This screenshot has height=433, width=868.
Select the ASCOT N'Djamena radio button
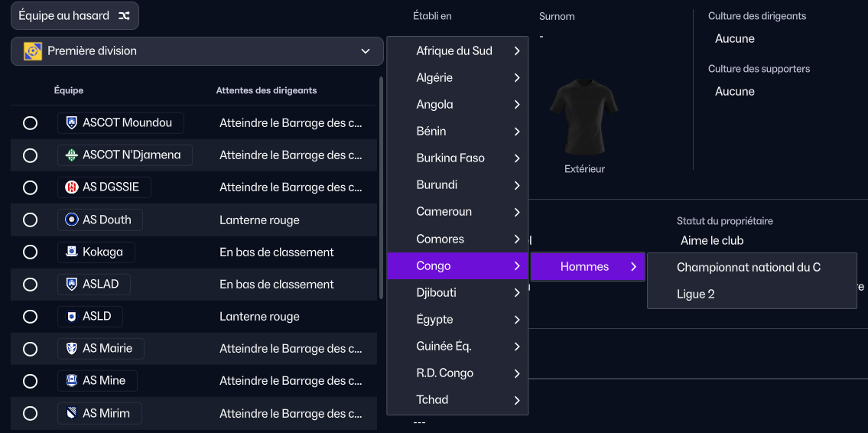31,155
